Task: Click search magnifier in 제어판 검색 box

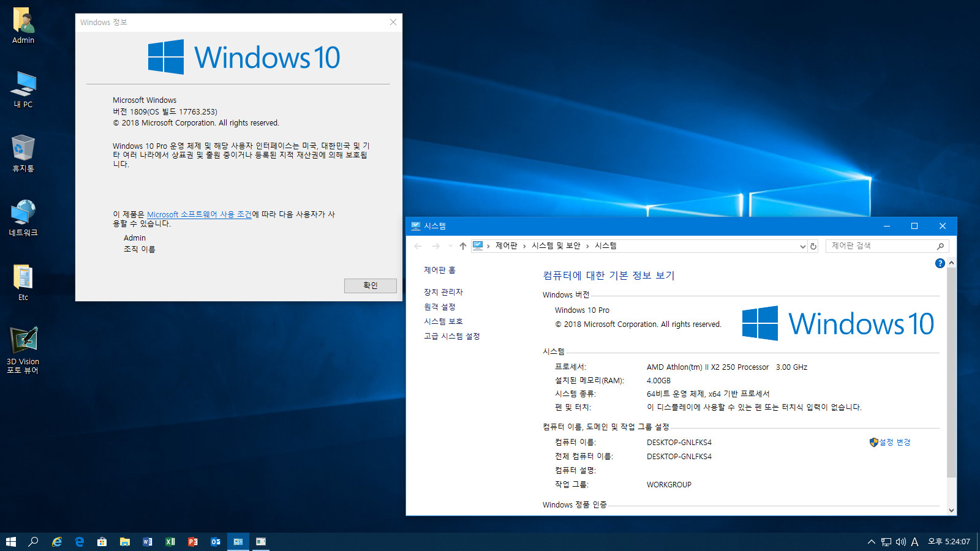Action: [941, 246]
